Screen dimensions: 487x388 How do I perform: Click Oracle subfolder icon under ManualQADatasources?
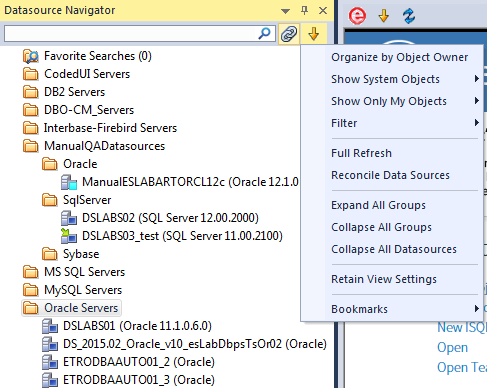pyautogui.click(x=50, y=164)
